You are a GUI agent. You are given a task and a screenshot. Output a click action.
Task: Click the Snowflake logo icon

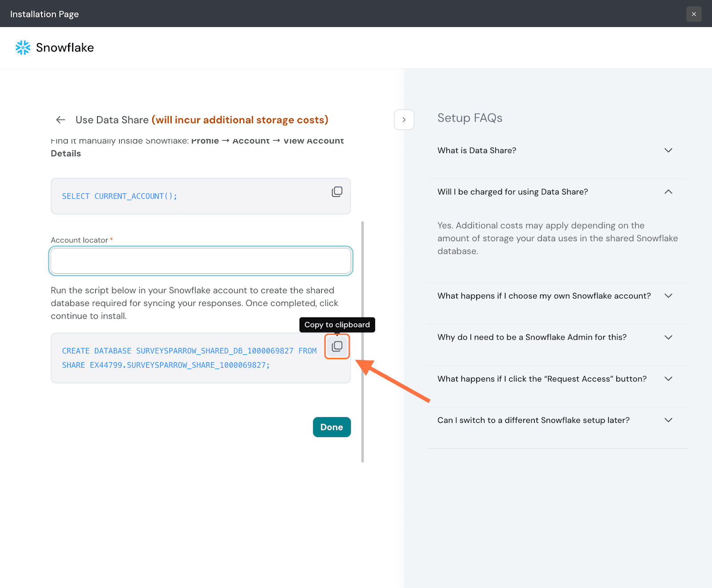(23, 48)
